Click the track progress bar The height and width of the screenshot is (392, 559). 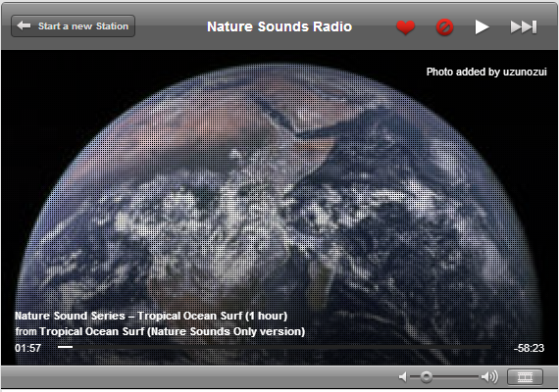click(x=275, y=347)
